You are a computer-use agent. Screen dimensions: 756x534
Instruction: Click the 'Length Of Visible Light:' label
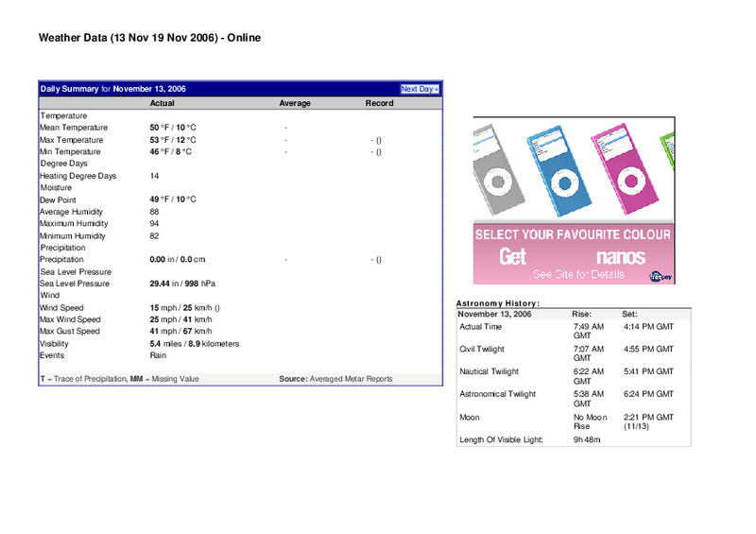click(x=501, y=439)
